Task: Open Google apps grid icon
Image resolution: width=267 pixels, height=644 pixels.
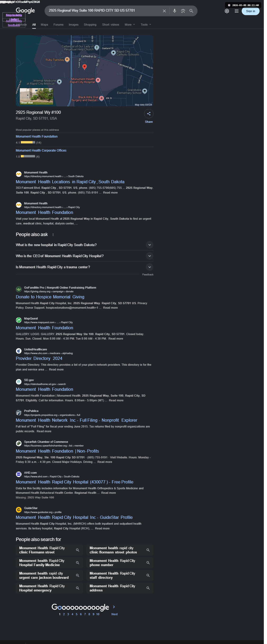Action: point(236,11)
